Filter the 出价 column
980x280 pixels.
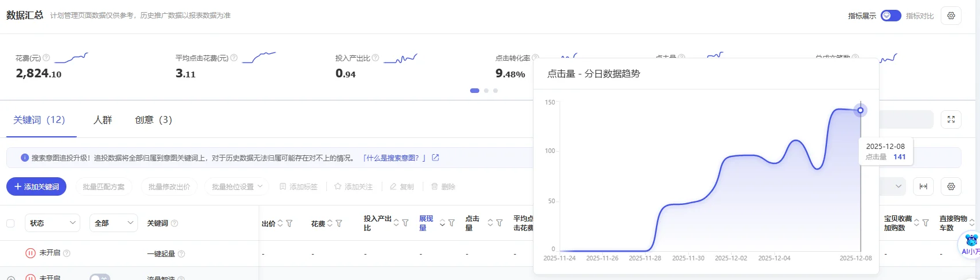click(x=289, y=223)
